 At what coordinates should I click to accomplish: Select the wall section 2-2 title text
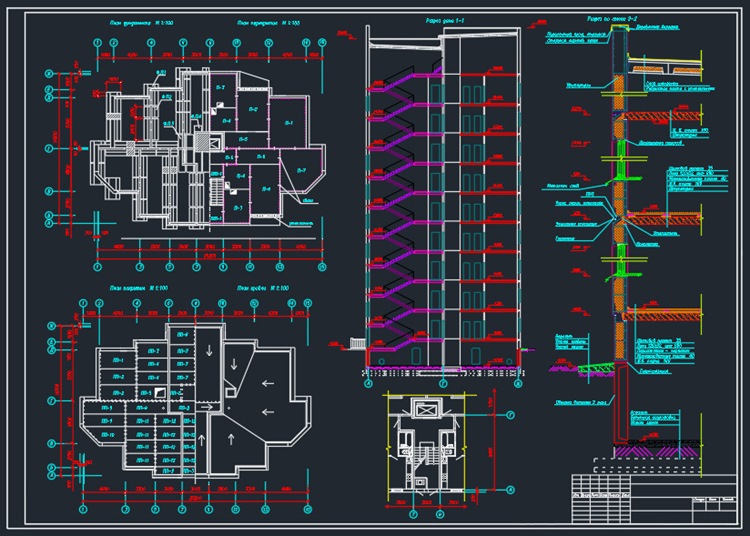pos(612,19)
